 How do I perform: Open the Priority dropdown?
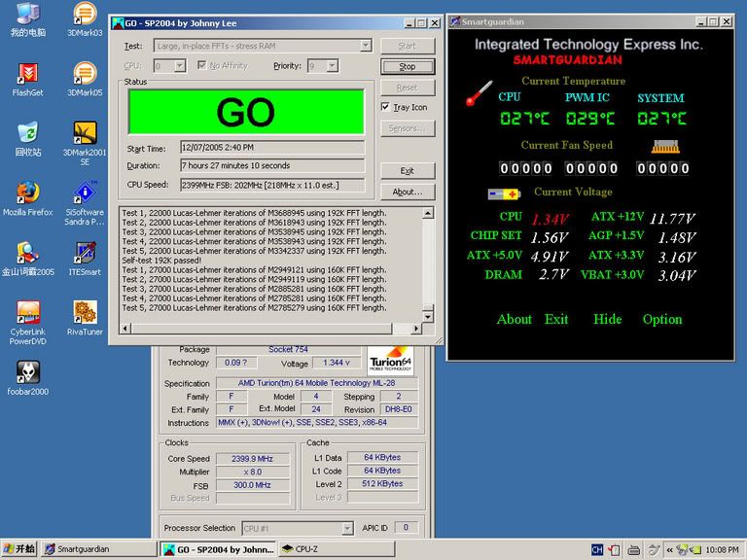[333, 66]
